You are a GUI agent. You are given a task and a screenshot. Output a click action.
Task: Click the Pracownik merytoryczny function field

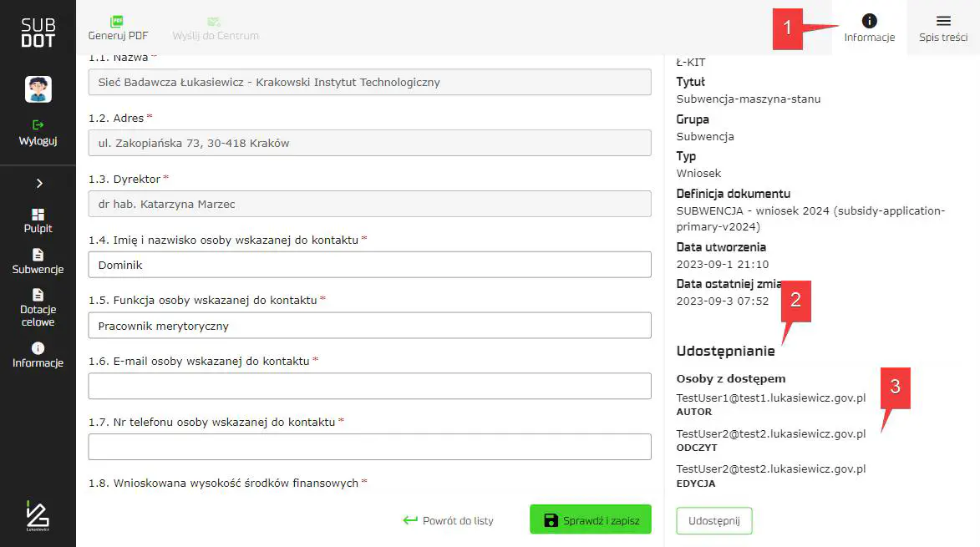(x=369, y=326)
